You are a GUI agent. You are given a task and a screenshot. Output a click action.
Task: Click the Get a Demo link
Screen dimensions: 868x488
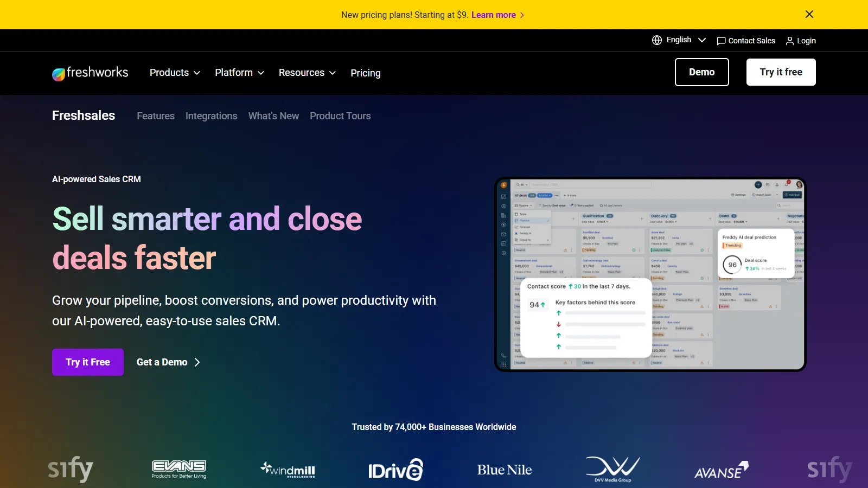pyautogui.click(x=168, y=362)
